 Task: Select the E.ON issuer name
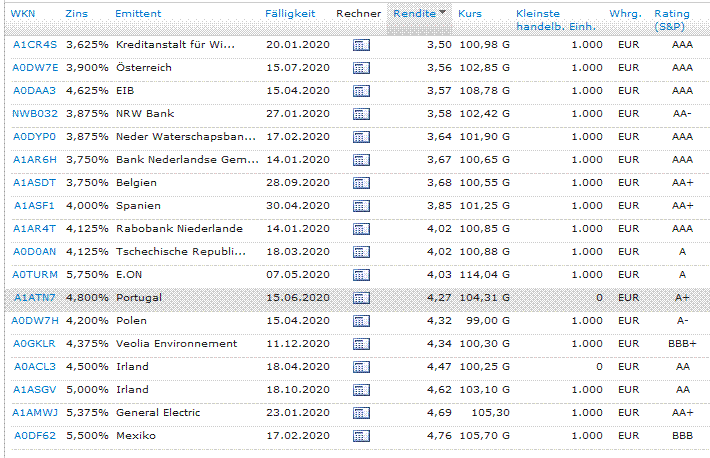point(129,275)
